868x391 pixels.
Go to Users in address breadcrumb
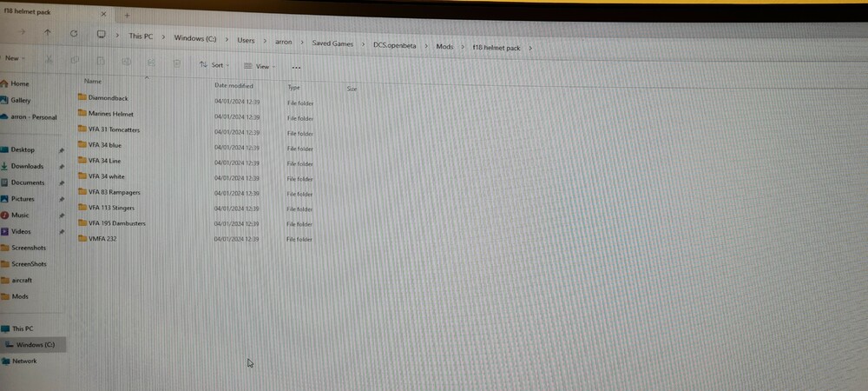(x=246, y=41)
